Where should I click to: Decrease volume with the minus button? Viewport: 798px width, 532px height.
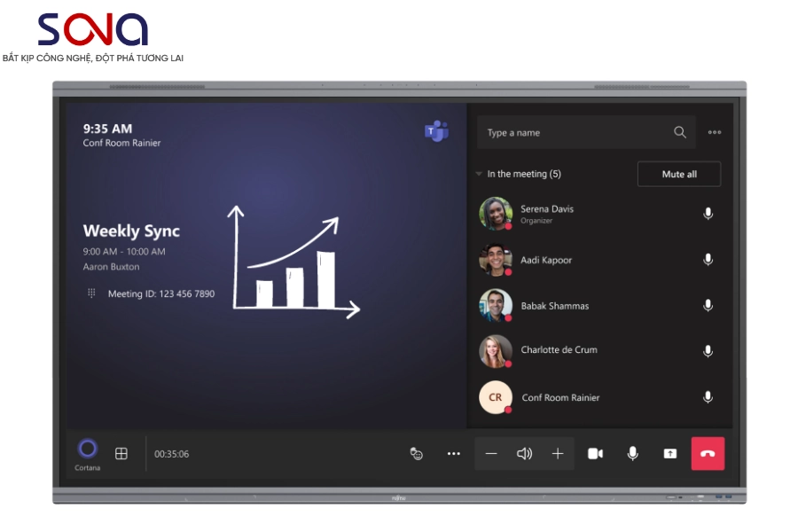point(491,454)
